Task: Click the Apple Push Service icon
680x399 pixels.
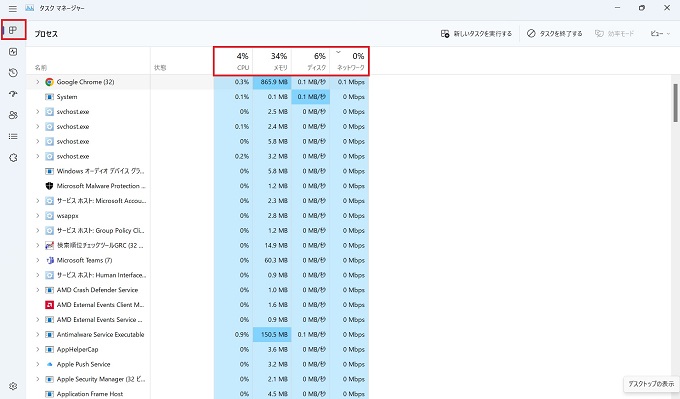Action: click(x=49, y=364)
